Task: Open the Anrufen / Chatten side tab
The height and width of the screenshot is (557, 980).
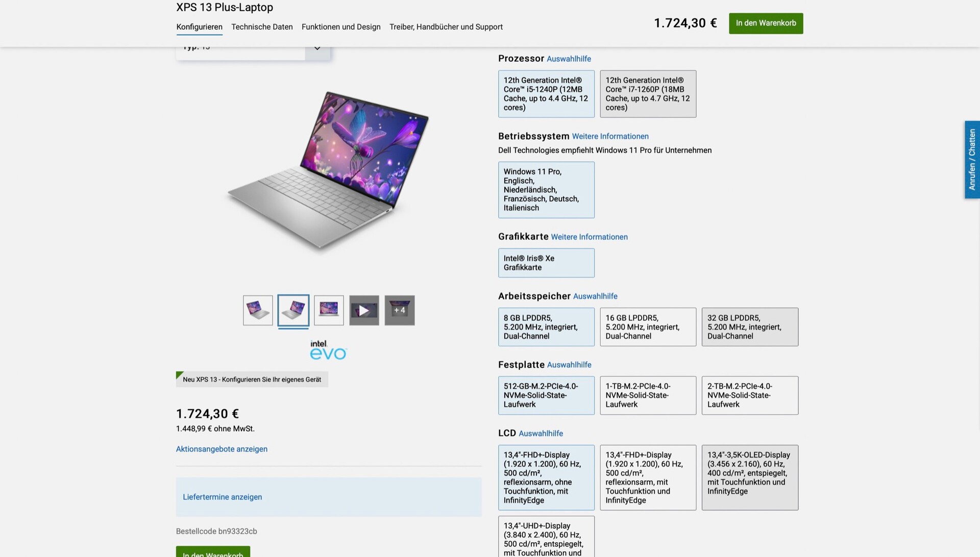Action: pos(972,160)
